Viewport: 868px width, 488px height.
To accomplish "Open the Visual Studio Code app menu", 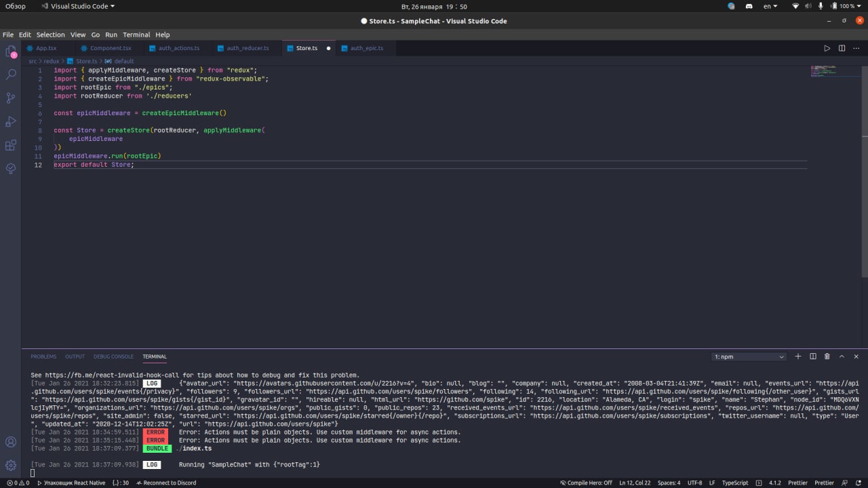I will (x=78, y=6).
